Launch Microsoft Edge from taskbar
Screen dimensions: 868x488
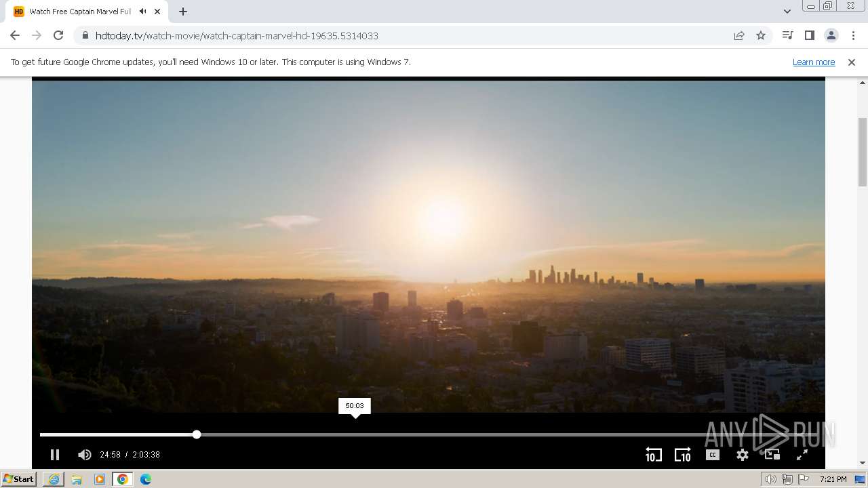click(146, 479)
